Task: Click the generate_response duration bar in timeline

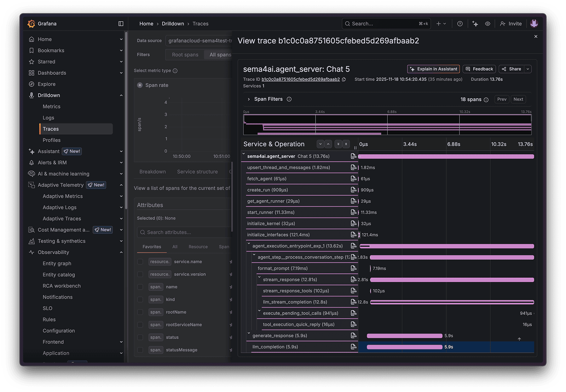Action: pos(404,335)
